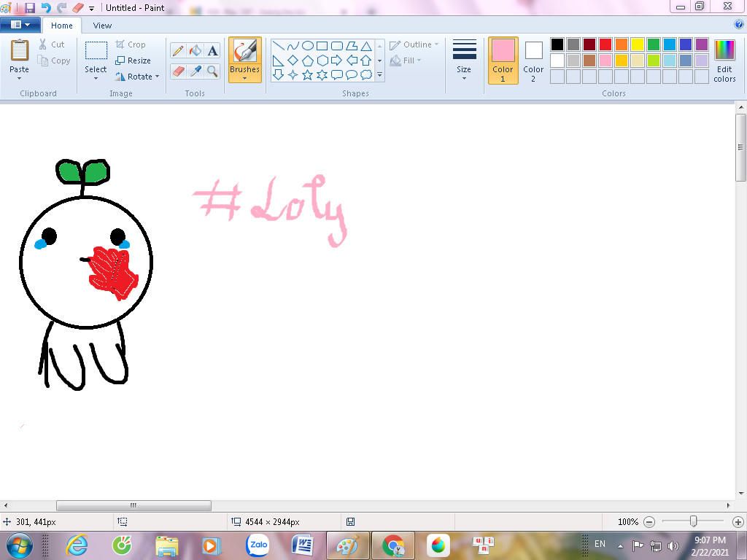Viewport: 747px width, 560px height.
Task: Expand the Brushes dropdown
Action: 245,75
